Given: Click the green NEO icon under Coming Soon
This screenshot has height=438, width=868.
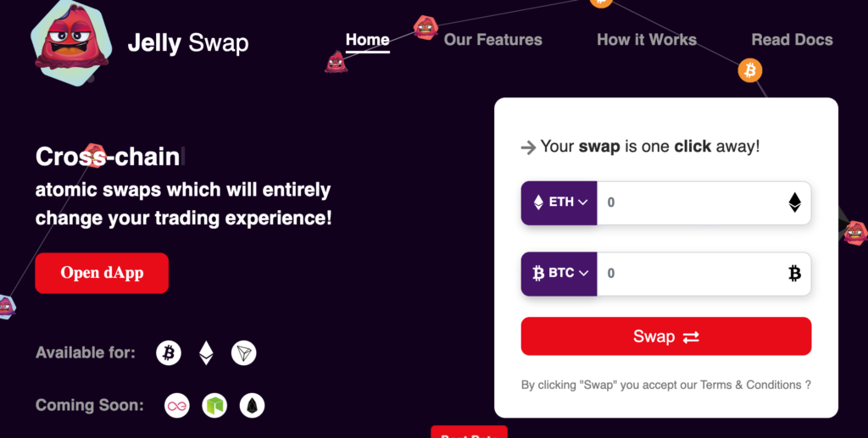Looking at the screenshot, I should click(x=214, y=406).
